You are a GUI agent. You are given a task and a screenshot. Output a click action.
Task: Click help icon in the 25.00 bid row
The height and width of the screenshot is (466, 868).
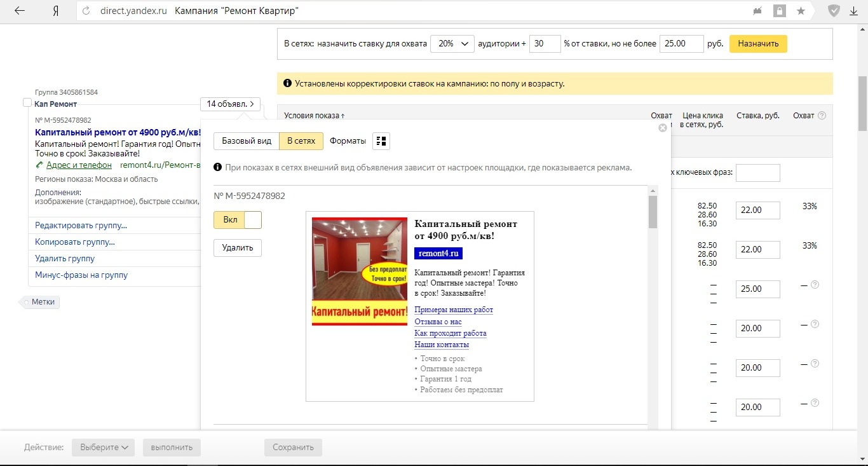tap(815, 285)
